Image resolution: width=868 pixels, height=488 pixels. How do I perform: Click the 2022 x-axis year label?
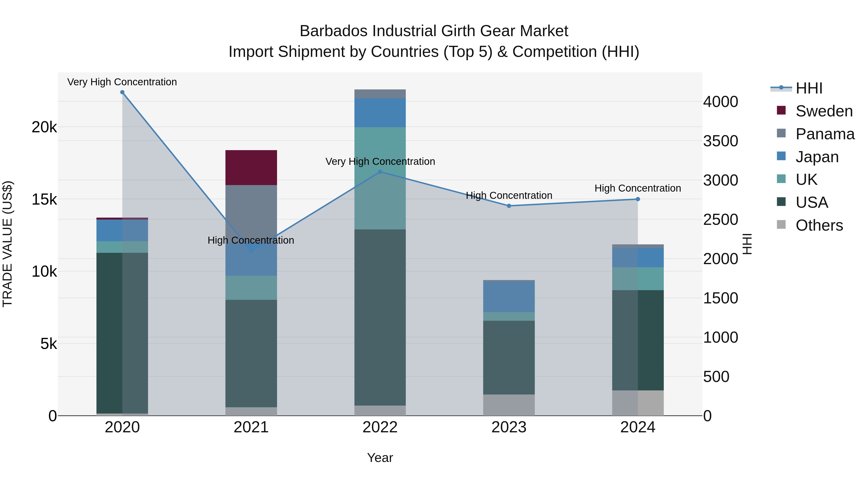[380, 427]
